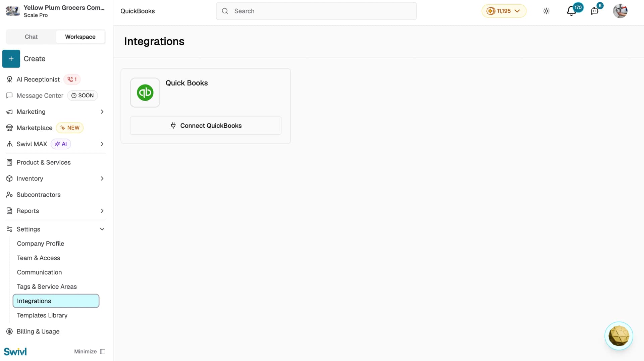
Task: Click the QuickBooks green logo icon
Action: [145, 93]
